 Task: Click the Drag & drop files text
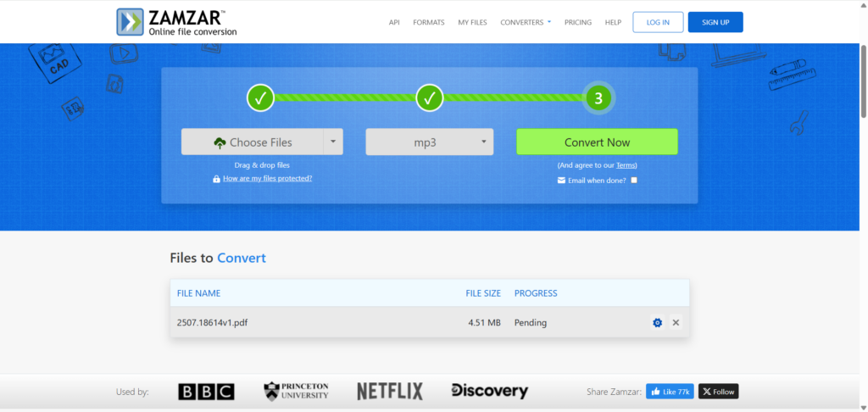point(262,165)
